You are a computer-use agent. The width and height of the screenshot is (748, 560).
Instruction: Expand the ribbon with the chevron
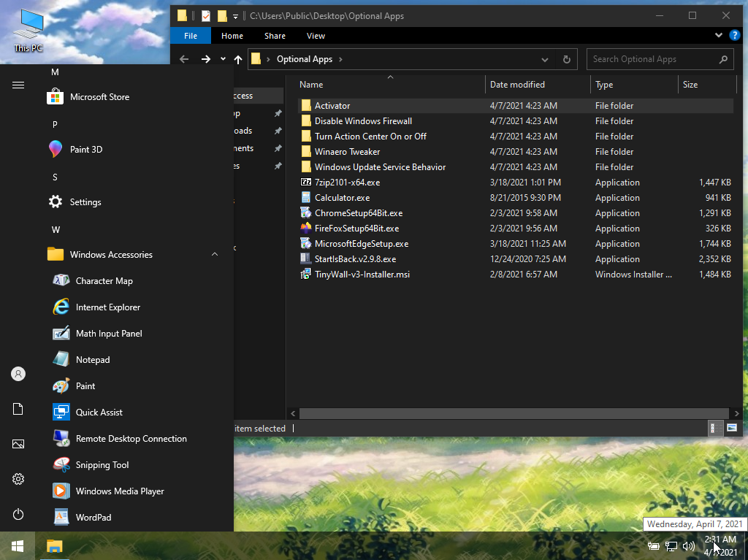[719, 35]
